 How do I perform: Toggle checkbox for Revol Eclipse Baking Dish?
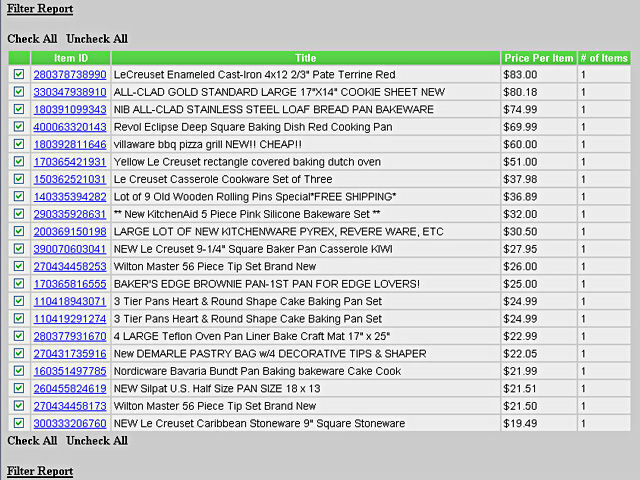[19, 127]
